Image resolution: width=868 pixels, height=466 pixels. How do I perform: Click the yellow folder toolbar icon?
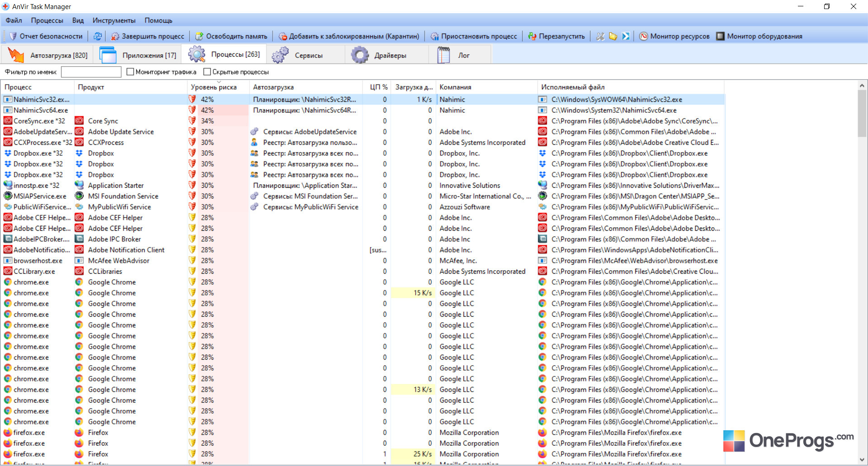click(x=613, y=36)
